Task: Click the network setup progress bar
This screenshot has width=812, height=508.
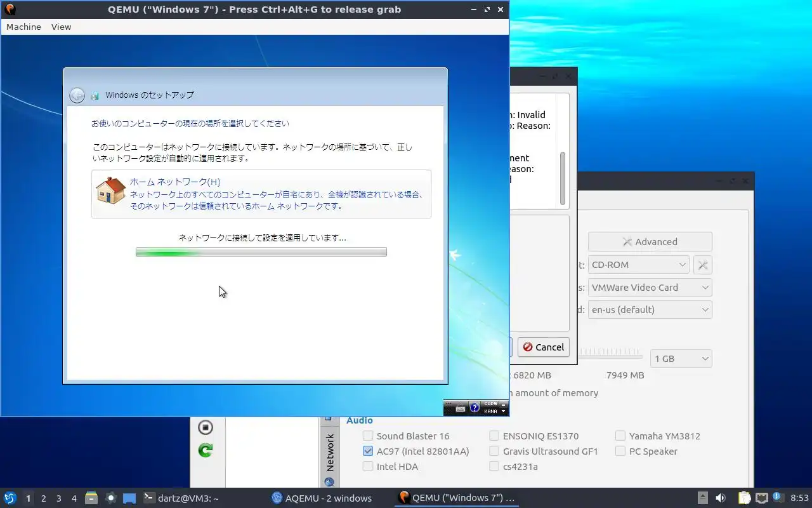Action: click(261, 251)
